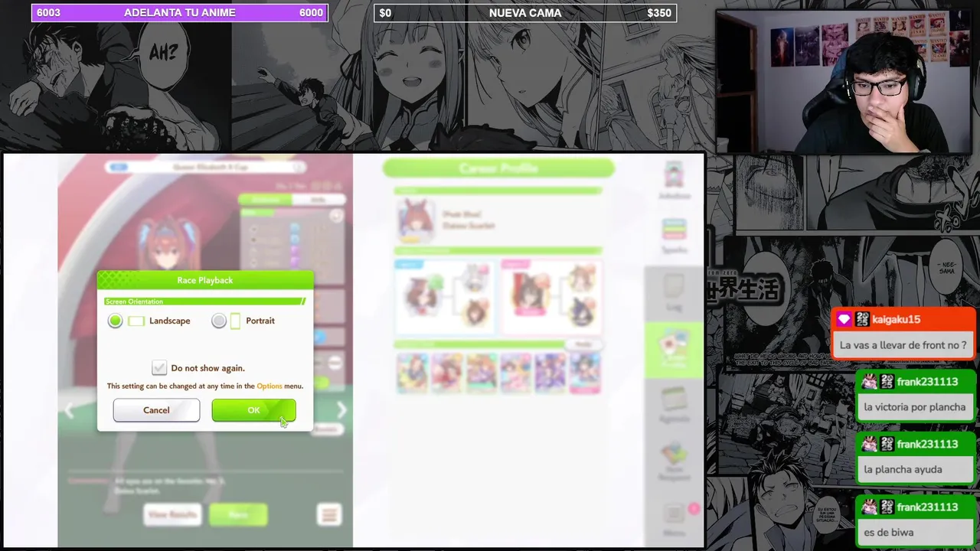Tick the Do not show again checkbox
The width and height of the screenshot is (980, 551).
point(159,368)
